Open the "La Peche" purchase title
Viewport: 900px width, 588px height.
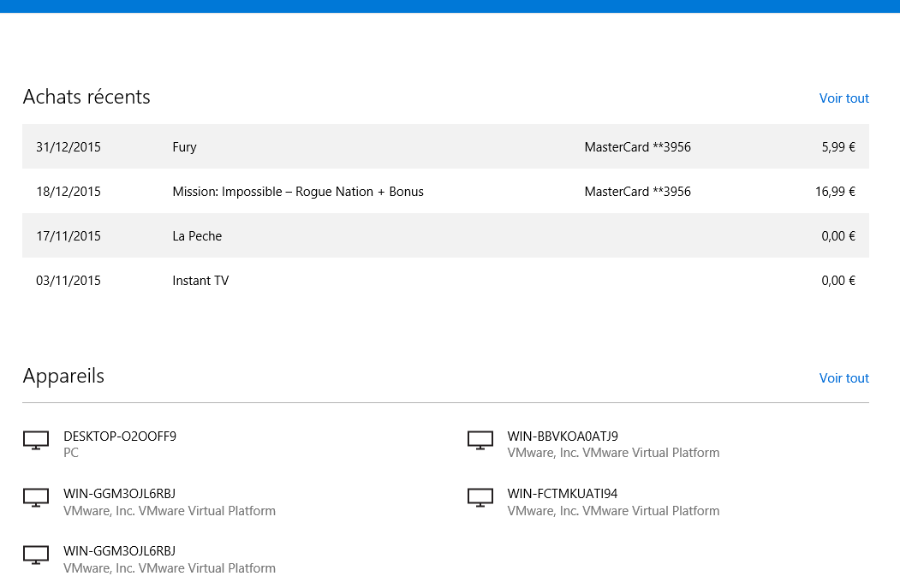(197, 235)
